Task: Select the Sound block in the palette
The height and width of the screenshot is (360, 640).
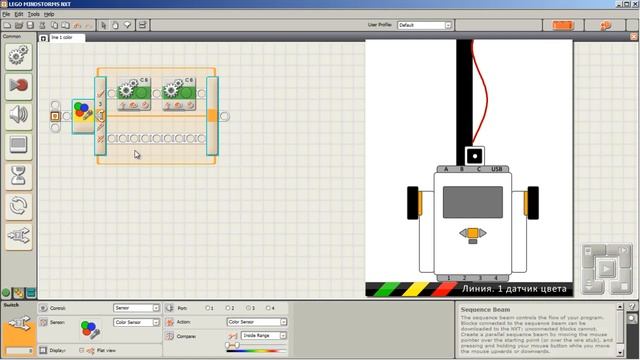Action: (18, 116)
